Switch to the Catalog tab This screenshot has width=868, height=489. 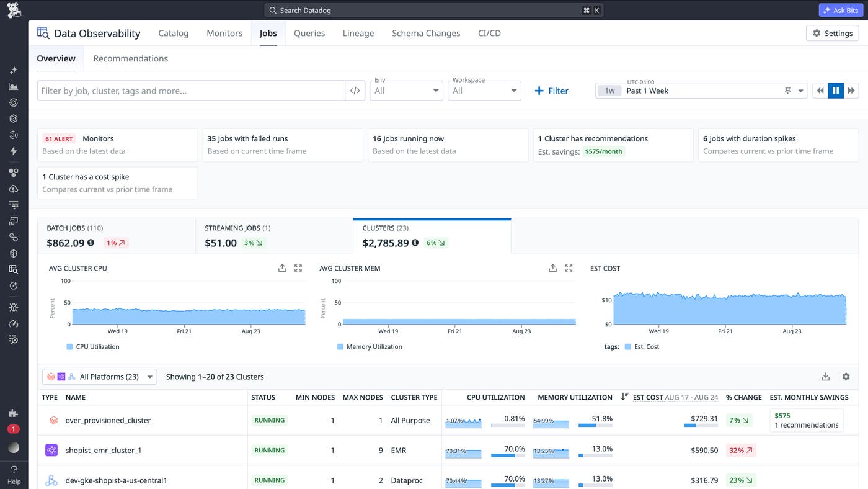pyautogui.click(x=174, y=33)
